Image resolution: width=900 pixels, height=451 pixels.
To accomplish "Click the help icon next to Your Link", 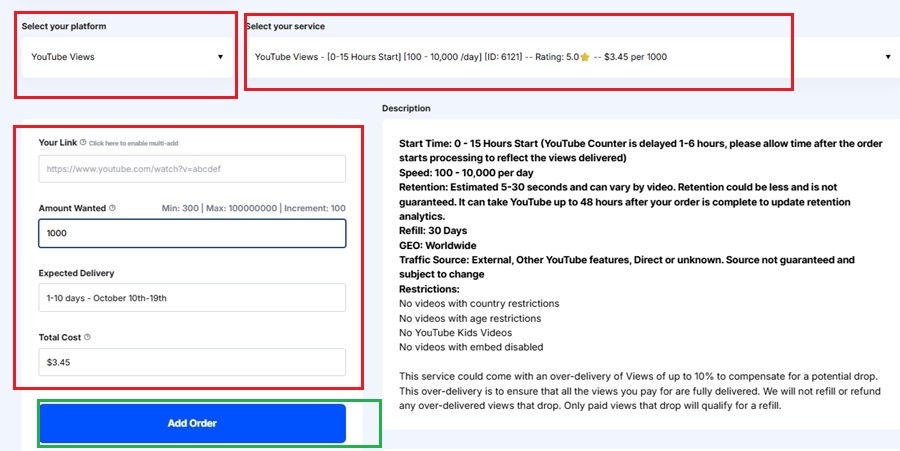I will pyautogui.click(x=83, y=142).
